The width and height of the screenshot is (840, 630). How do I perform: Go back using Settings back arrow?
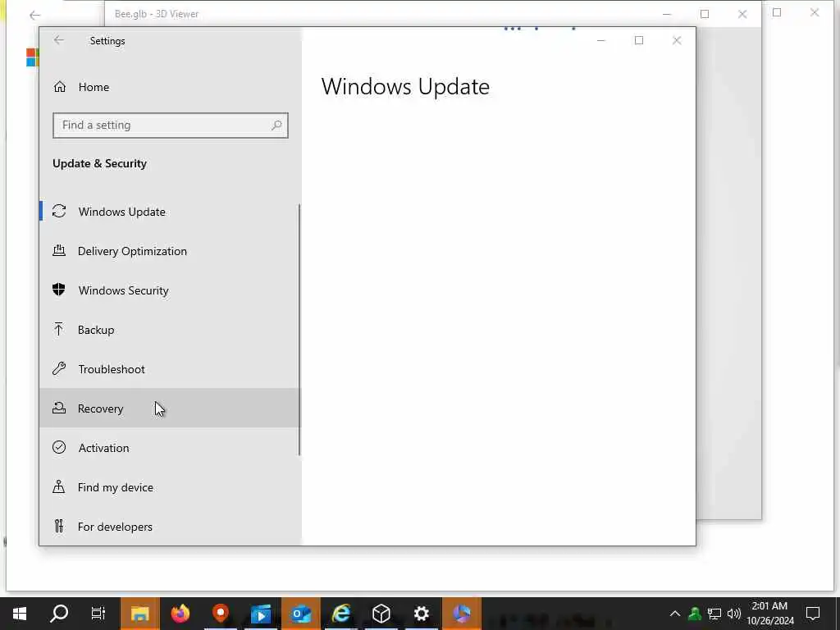[59, 40]
